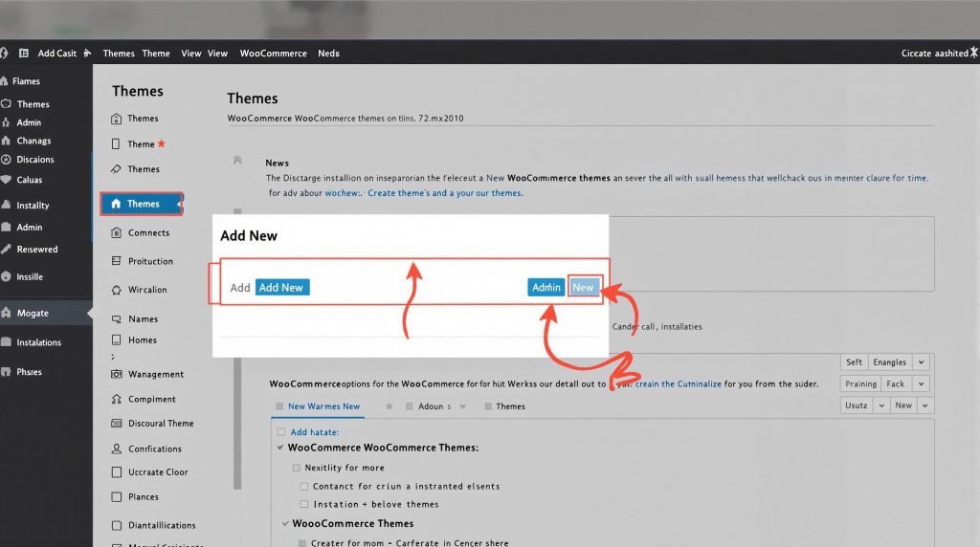Screen dimensions: 980x547
Task: Click the Add Casit icon in the top bar
Action: coord(25,54)
